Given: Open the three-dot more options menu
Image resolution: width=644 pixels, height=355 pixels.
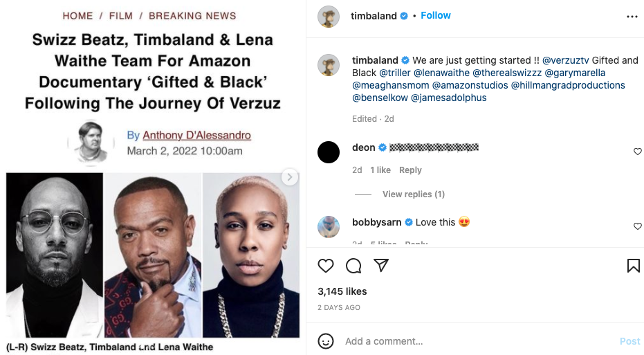Looking at the screenshot, I should pos(632,17).
